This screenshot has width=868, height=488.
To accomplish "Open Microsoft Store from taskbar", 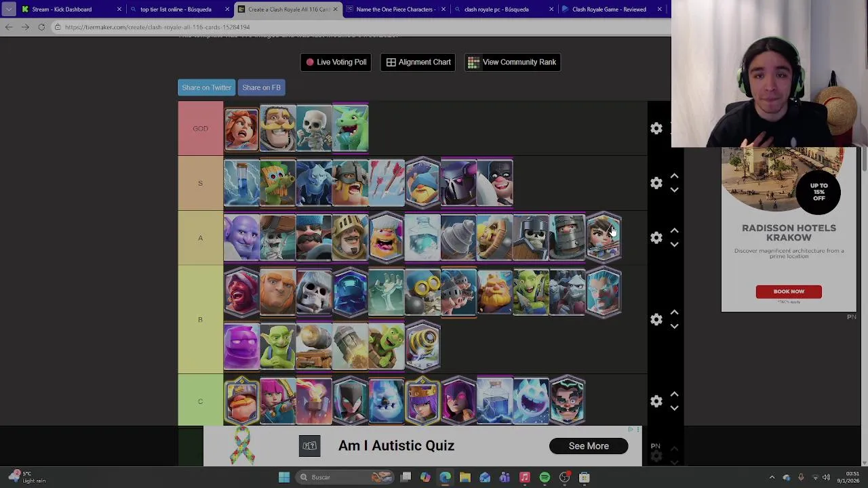I will [584, 477].
